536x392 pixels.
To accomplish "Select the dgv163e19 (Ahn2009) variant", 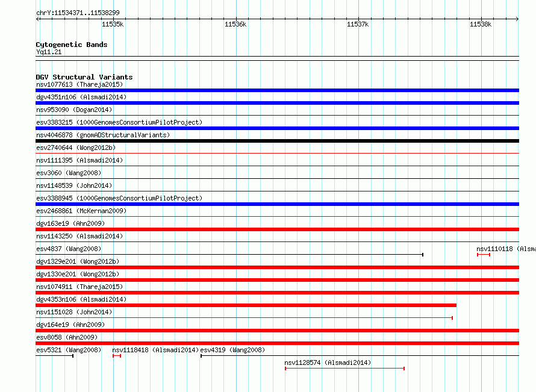I will pyautogui.click(x=70, y=223).
